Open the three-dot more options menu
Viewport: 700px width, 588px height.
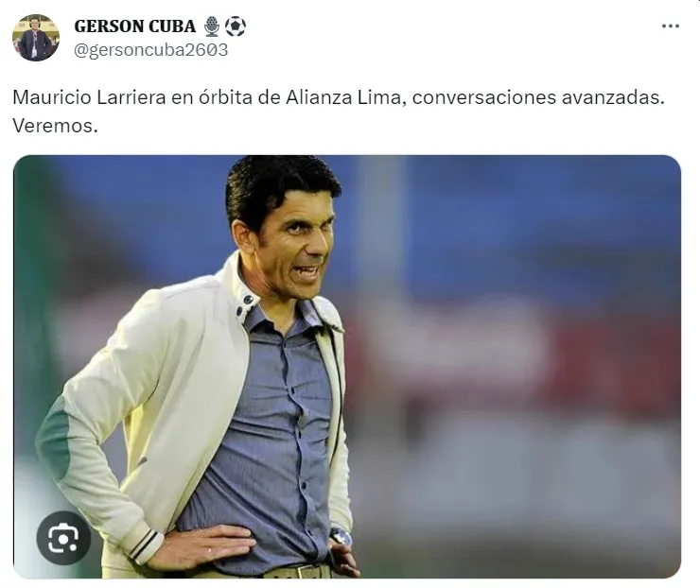[x=670, y=26]
